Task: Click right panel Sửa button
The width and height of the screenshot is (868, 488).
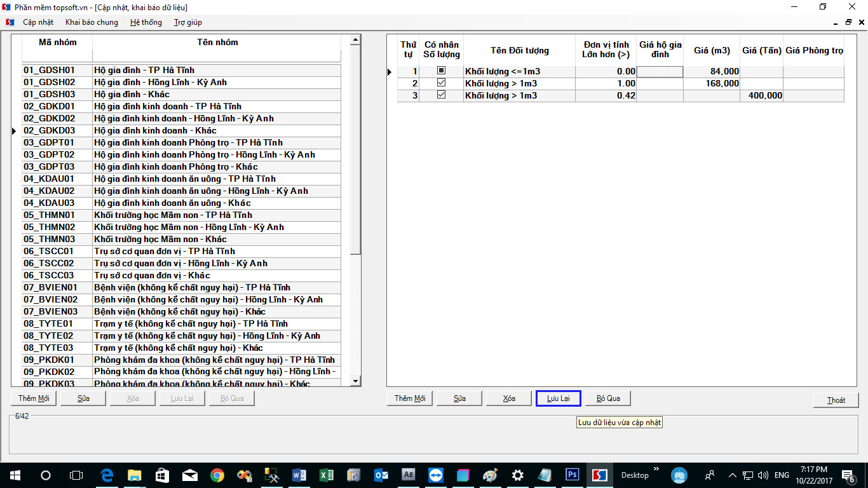Action: click(x=459, y=398)
